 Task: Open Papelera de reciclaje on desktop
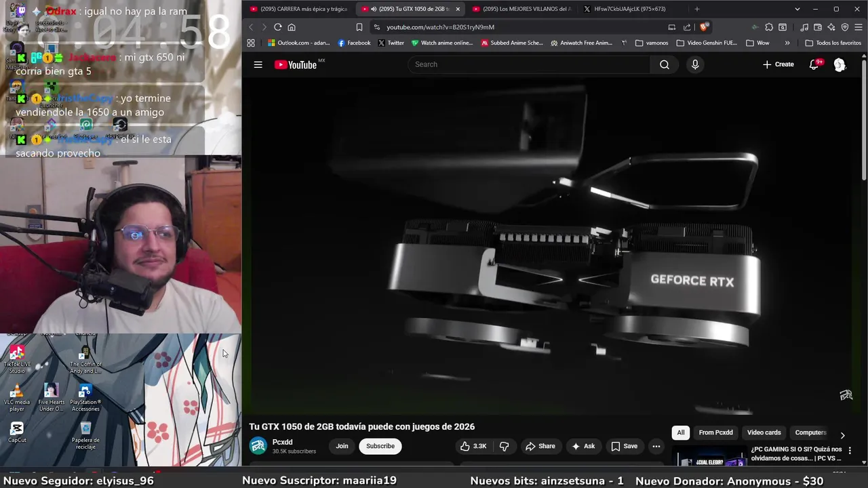tap(85, 435)
